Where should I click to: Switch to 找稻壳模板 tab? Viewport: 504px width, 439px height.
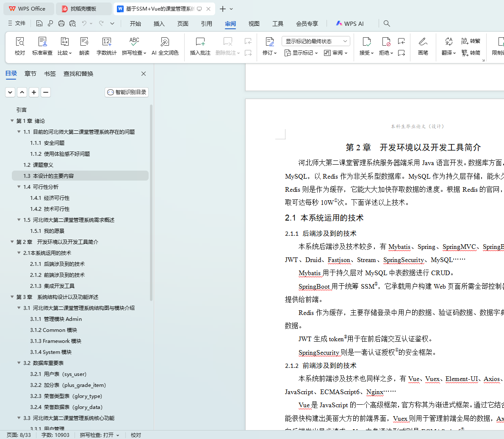coord(83,8)
